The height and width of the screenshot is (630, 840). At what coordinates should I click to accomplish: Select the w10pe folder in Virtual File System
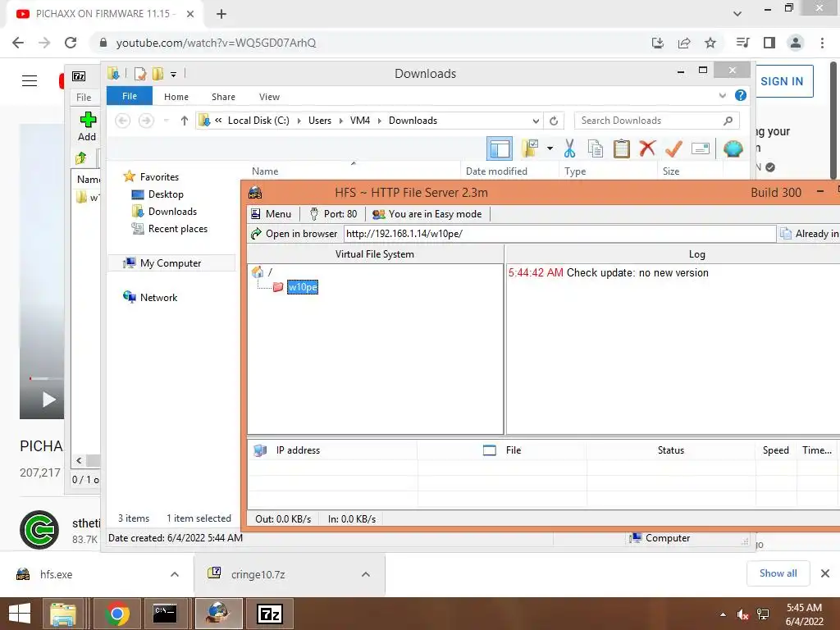pyautogui.click(x=303, y=287)
